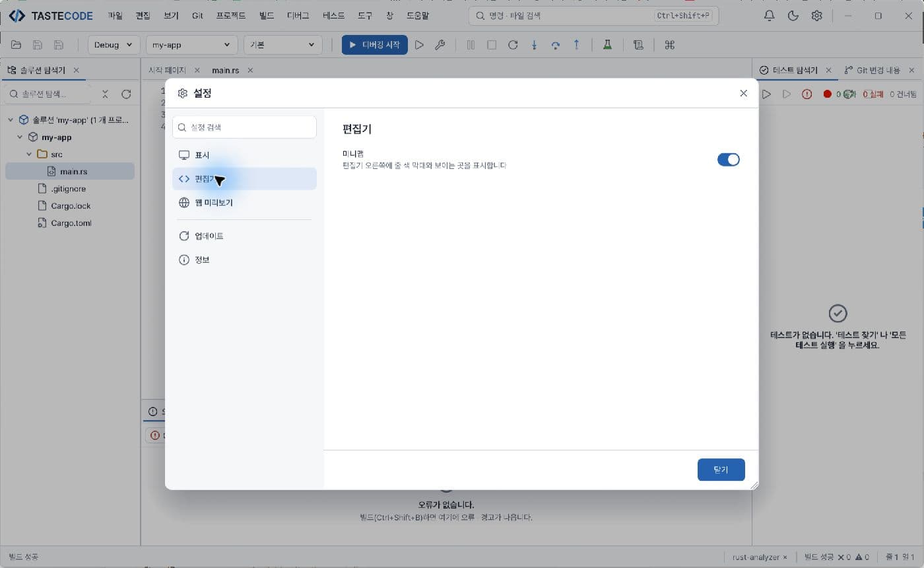
Task: Select the 웹 미리보기 settings category
Action: [244, 203]
